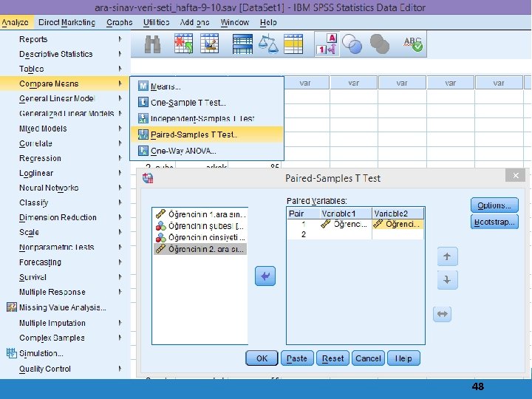Click the Simulation menu icon
The height and width of the screenshot is (399, 532).
coord(12,353)
